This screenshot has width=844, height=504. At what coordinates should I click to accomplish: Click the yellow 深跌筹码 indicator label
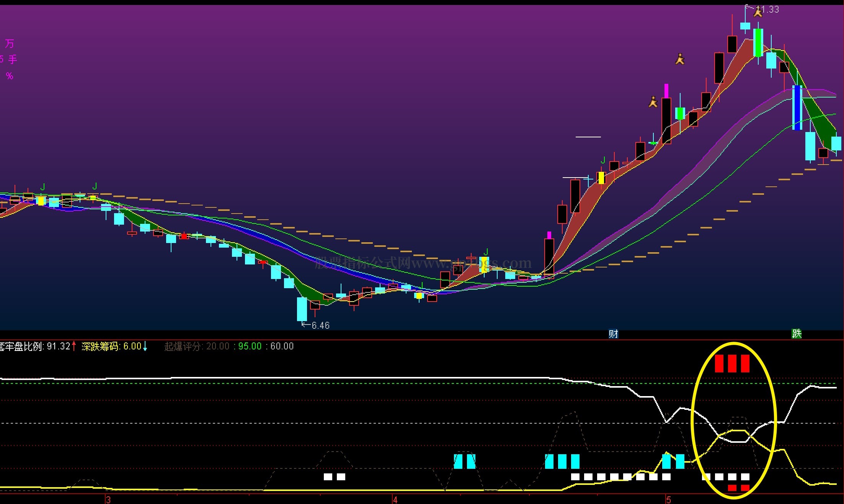pyautogui.click(x=100, y=346)
